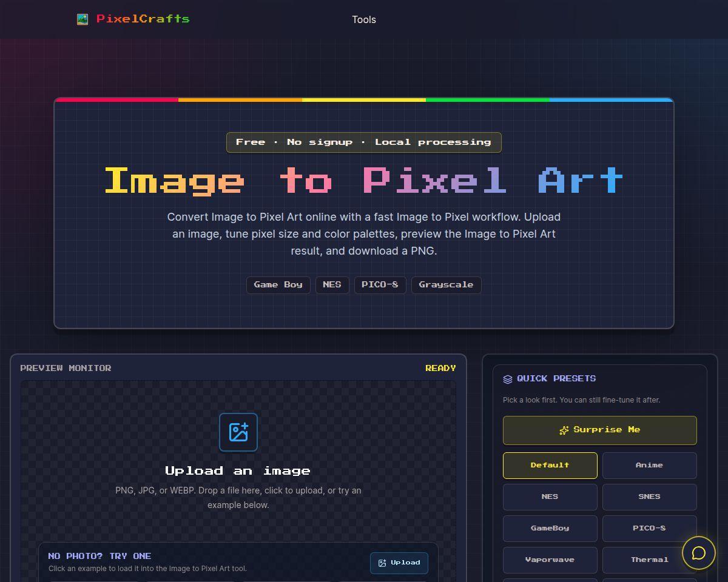Apply the Vaporwave preset
Image resolution: width=728 pixels, height=582 pixels.
tap(550, 560)
